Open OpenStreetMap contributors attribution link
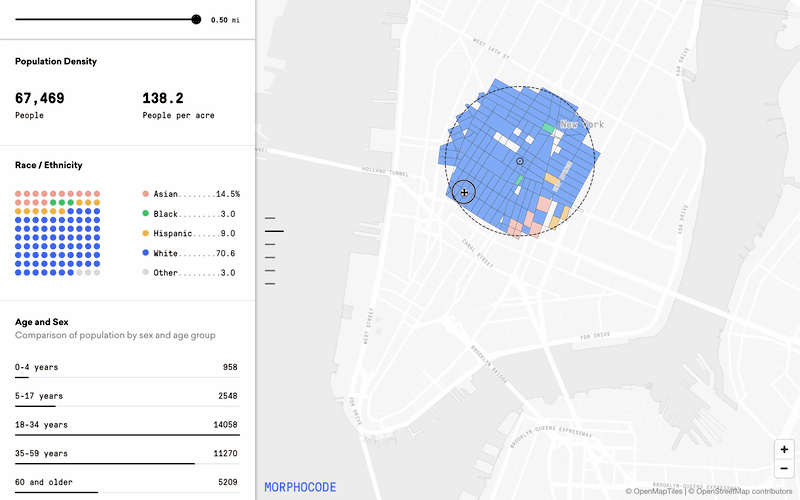Viewport: 800px width, 500px height. point(740,491)
